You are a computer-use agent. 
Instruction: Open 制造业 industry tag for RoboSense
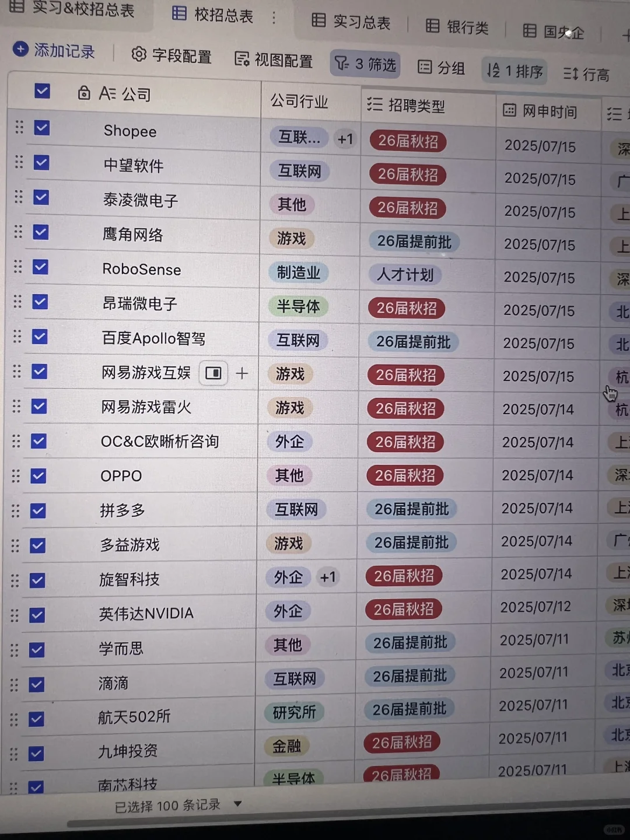tap(299, 272)
